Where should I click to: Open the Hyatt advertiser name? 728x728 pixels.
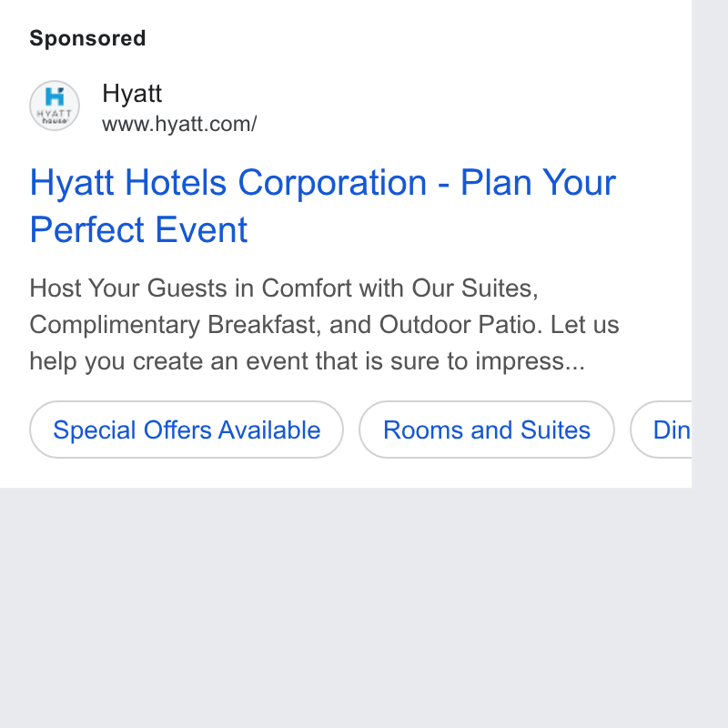pos(132,94)
